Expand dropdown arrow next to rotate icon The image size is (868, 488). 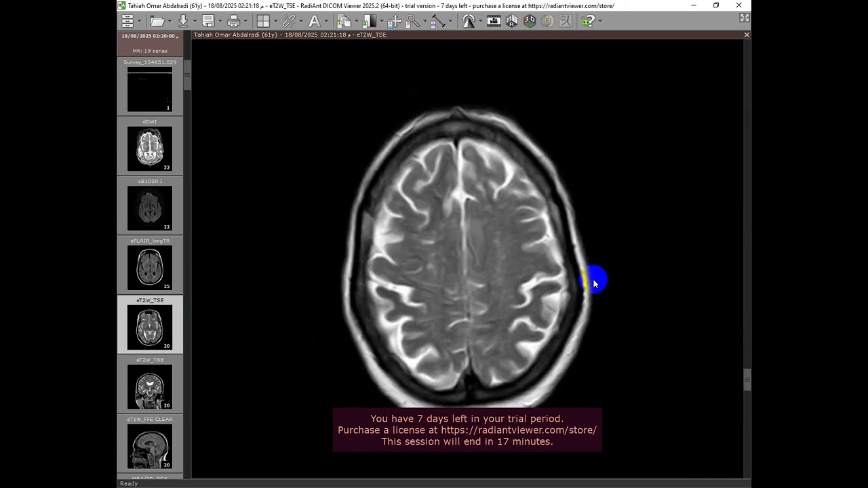coord(481,21)
